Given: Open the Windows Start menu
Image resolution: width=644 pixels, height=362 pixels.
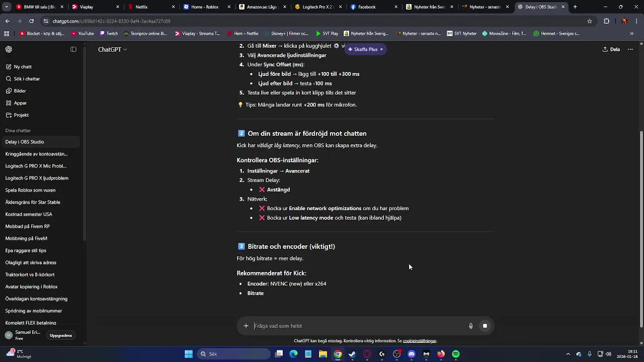Looking at the screenshot, I should 189,354.
